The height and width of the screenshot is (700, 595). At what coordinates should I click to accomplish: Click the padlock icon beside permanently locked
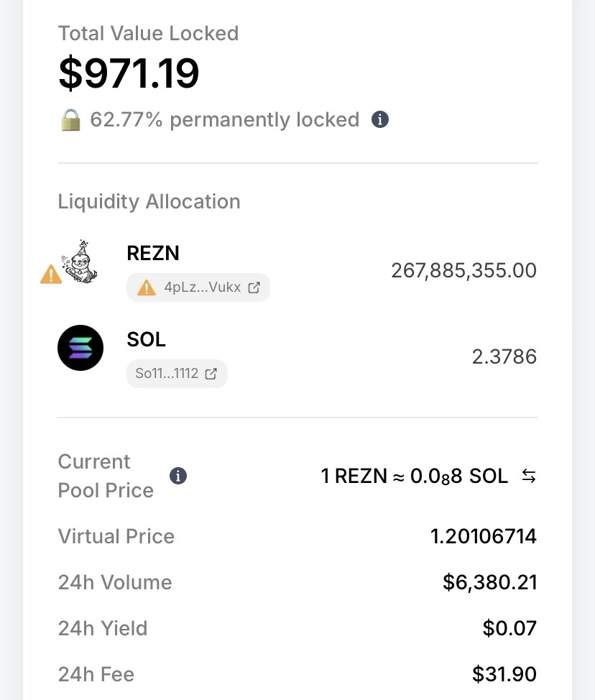pos(70,120)
